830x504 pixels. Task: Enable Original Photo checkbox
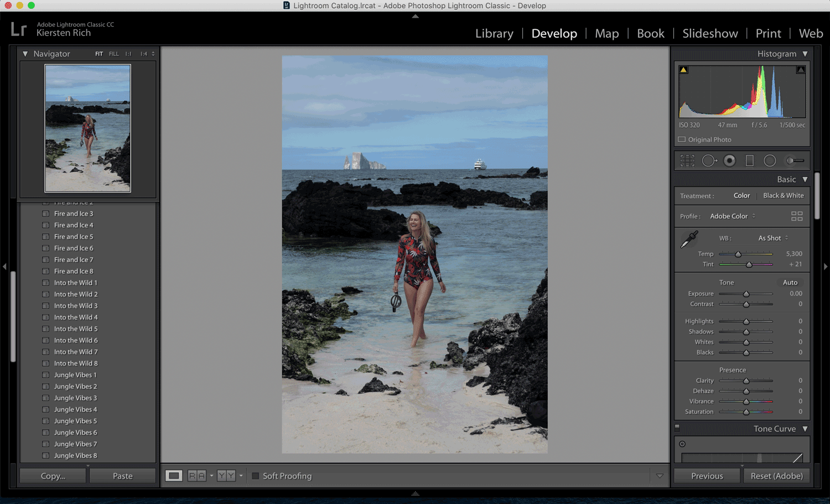pos(682,139)
